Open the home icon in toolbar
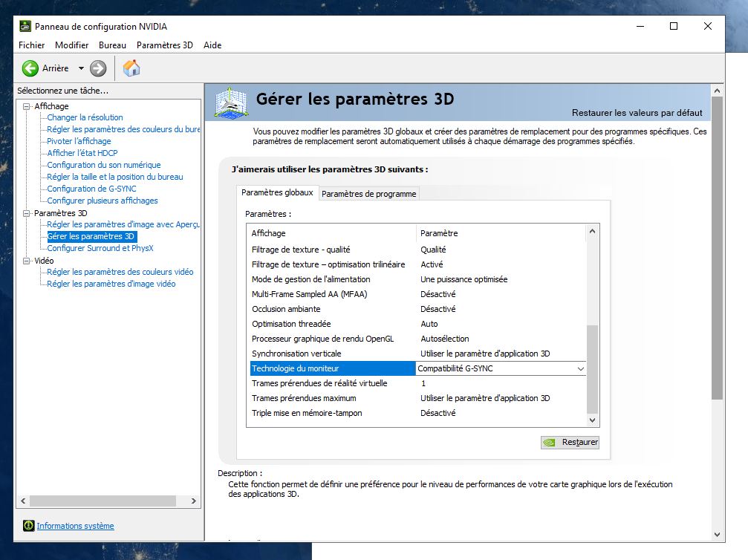 coord(131,68)
